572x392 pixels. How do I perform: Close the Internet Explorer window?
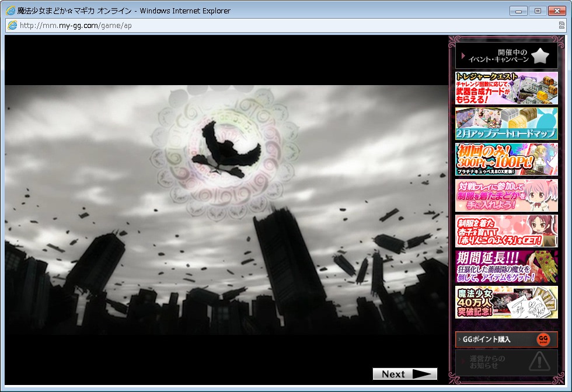click(557, 11)
